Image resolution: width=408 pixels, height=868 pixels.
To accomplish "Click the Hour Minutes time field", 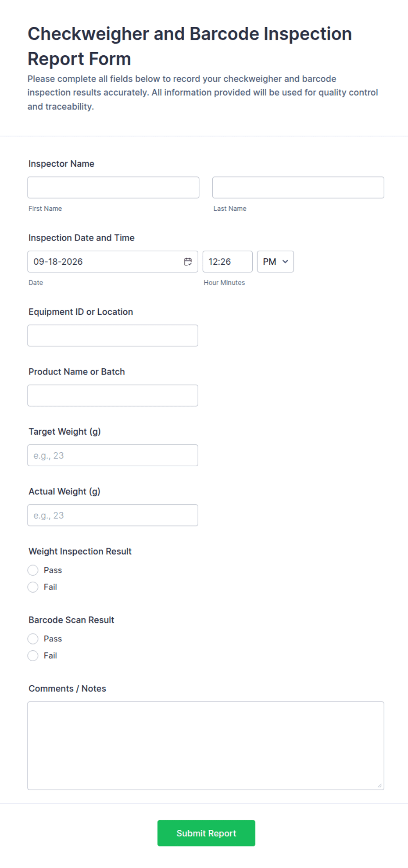I will tap(227, 262).
